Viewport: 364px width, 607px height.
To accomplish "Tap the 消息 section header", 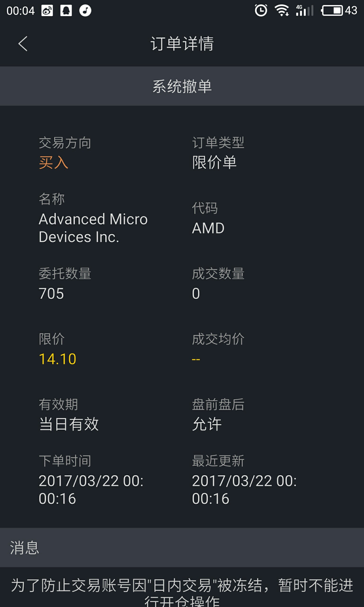I will pos(25,548).
